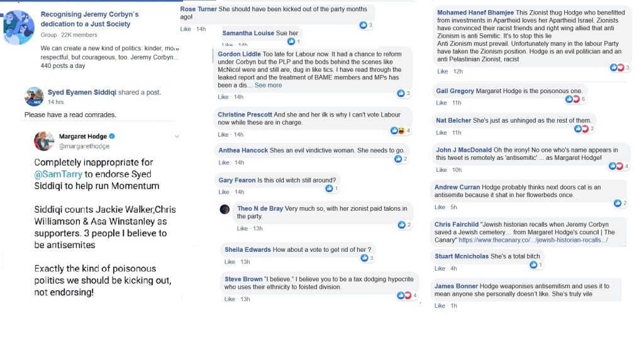Open Steve Brown's profile name
Screen dimensions: 644x350
[243, 279]
